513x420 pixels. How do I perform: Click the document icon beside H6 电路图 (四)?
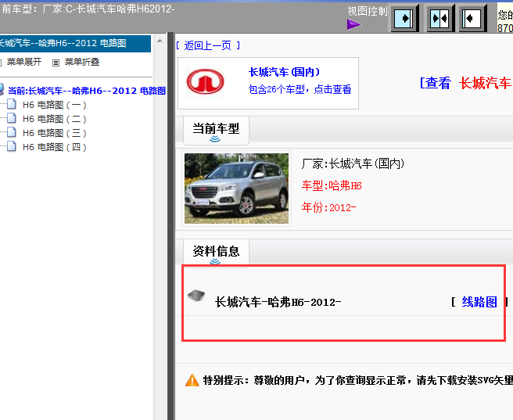click(12, 146)
